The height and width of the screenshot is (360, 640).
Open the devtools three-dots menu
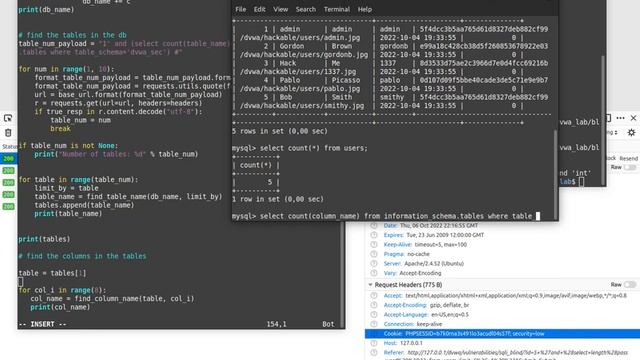click(620, 118)
